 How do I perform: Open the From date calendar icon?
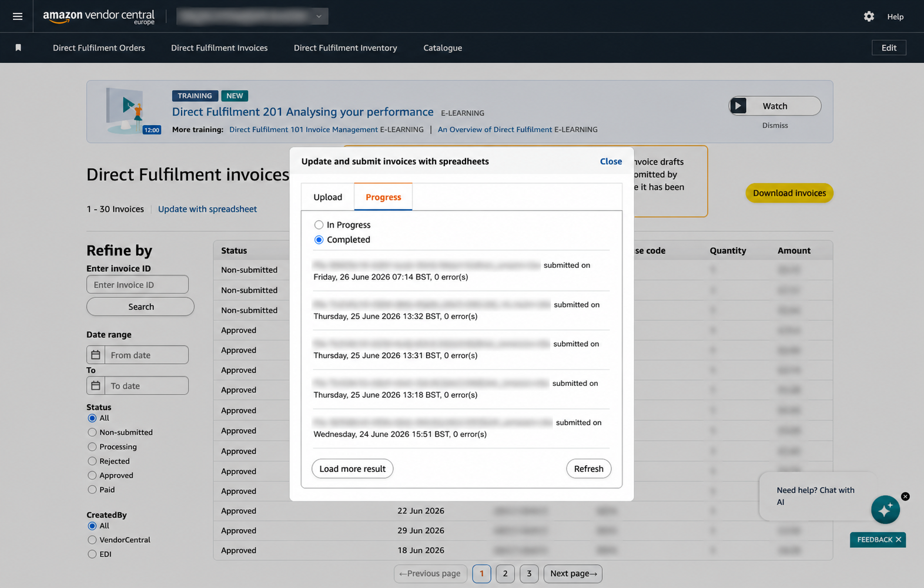[96, 355]
